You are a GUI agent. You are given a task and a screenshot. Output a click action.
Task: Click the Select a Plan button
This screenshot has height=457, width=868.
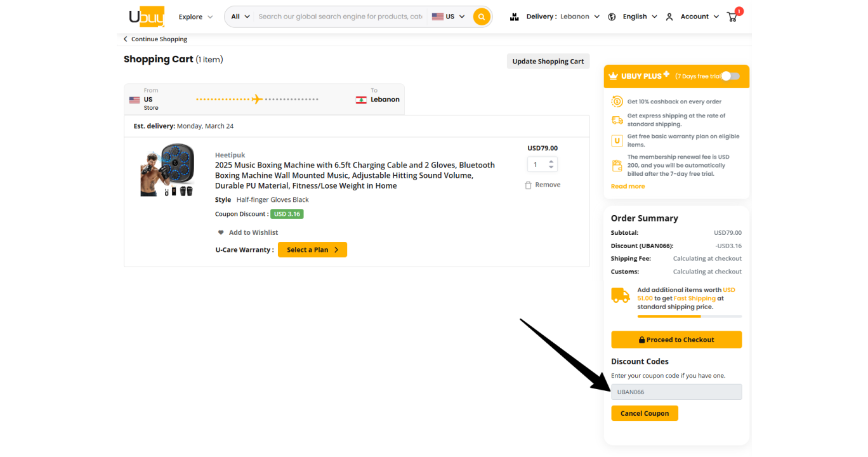pyautogui.click(x=312, y=250)
